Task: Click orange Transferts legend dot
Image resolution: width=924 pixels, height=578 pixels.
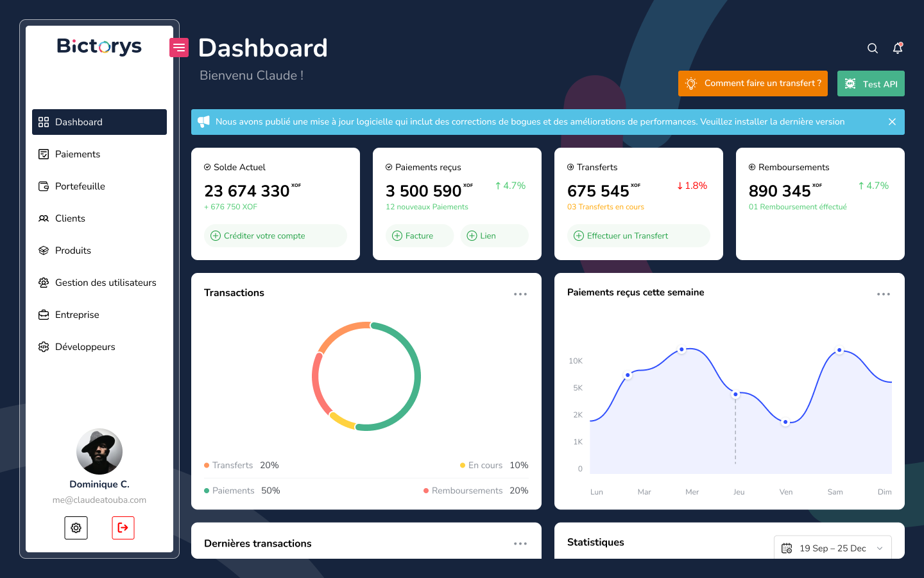Action: tap(207, 465)
